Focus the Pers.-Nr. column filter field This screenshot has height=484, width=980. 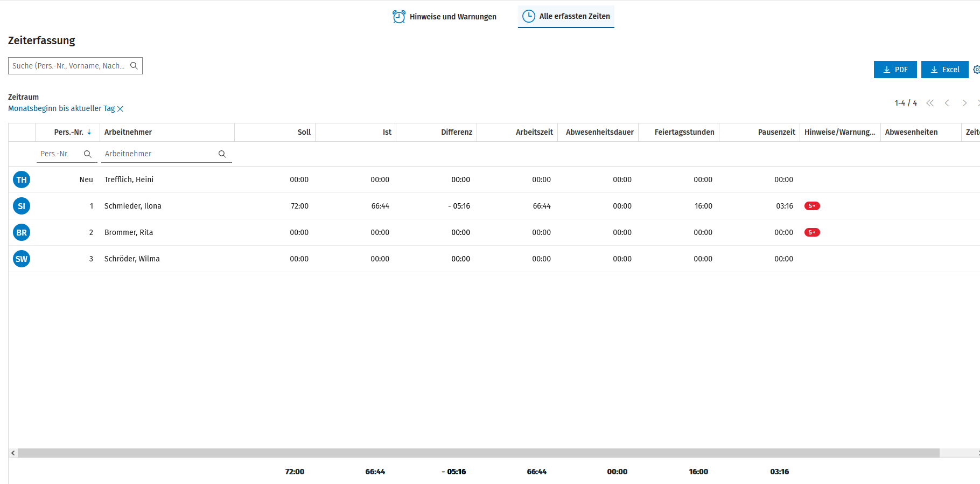click(x=59, y=154)
